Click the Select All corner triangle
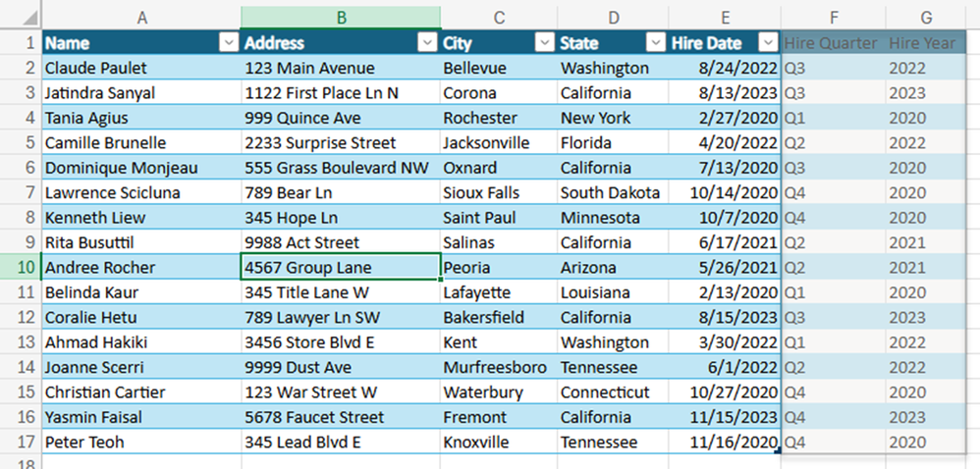 (x=29, y=18)
